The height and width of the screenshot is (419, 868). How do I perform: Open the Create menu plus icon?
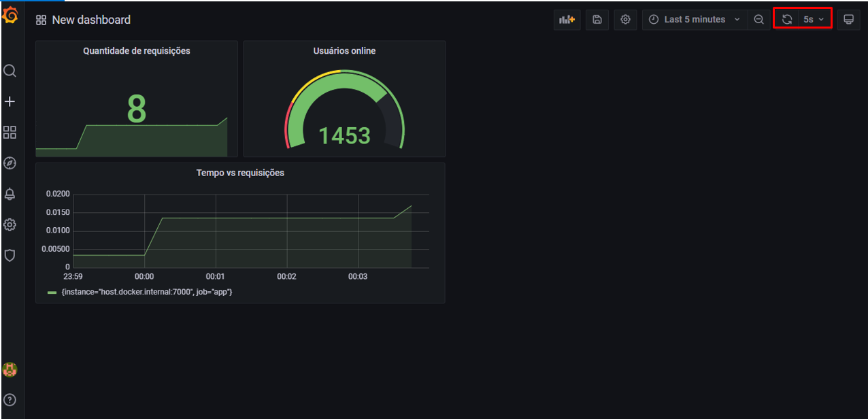tap(10, 101)
